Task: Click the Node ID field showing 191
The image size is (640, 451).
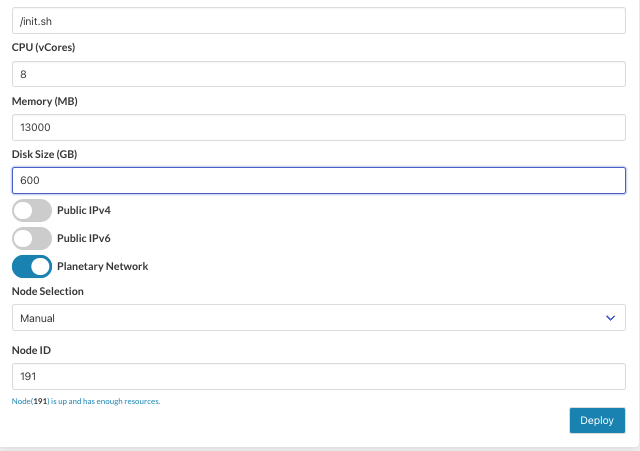Action: pyautogui.click(x=319, y=376)
